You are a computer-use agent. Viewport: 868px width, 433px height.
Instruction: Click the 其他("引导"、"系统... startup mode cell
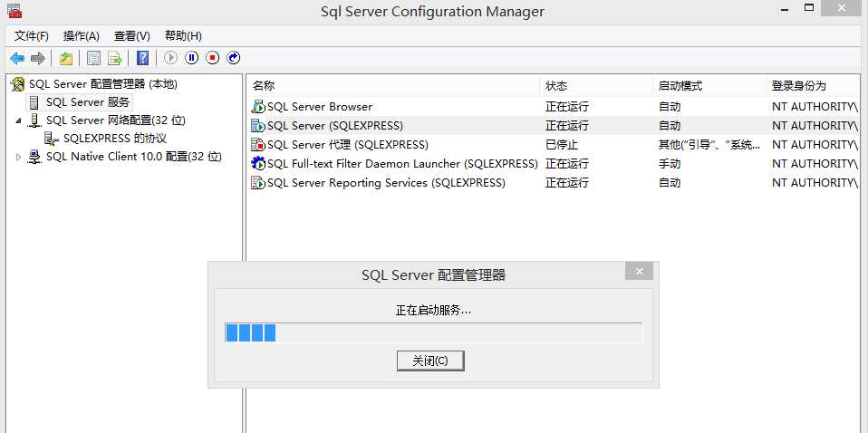pyautogui.click(x=709, y=145)
